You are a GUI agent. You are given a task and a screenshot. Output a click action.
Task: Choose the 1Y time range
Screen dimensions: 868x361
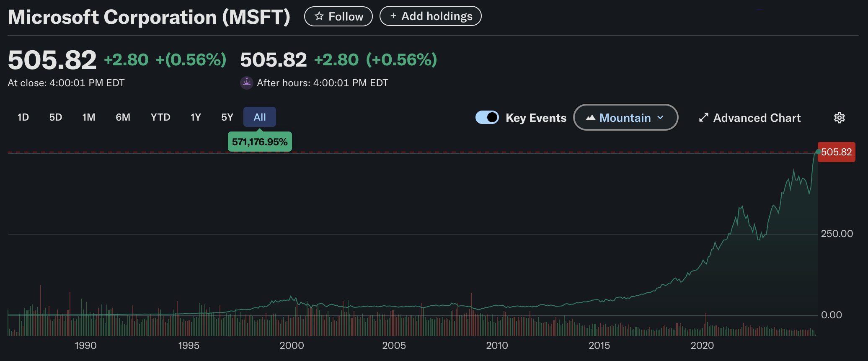[196, 117]
